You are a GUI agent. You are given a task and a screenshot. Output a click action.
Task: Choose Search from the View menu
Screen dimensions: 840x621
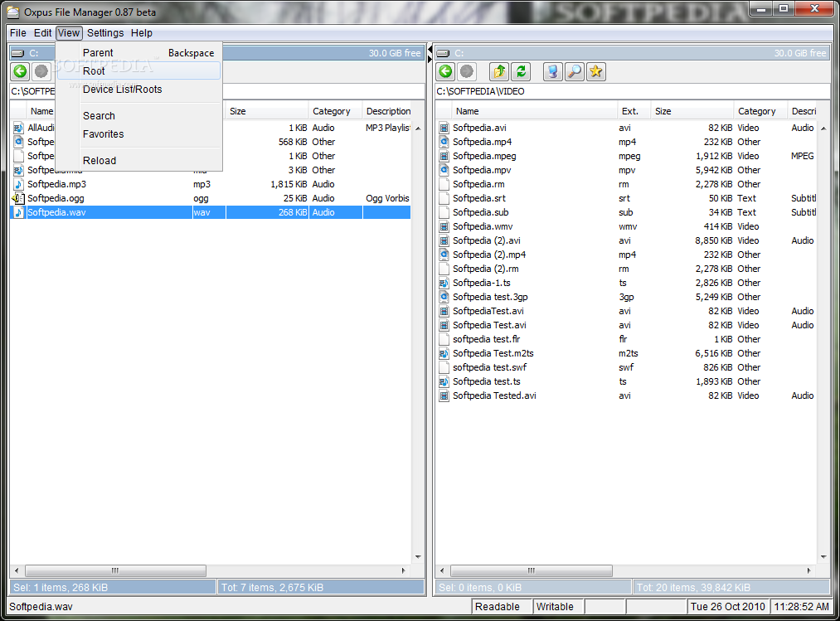pos(138,116)
